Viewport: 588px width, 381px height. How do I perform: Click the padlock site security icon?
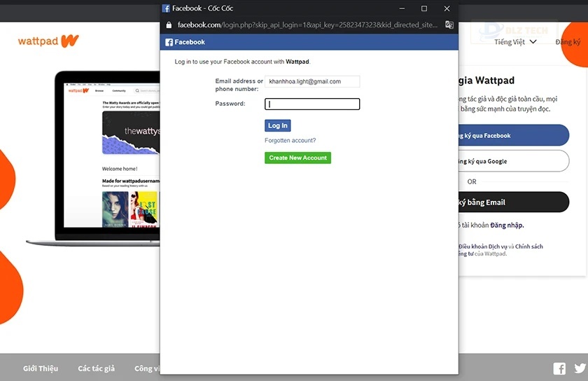169,25
